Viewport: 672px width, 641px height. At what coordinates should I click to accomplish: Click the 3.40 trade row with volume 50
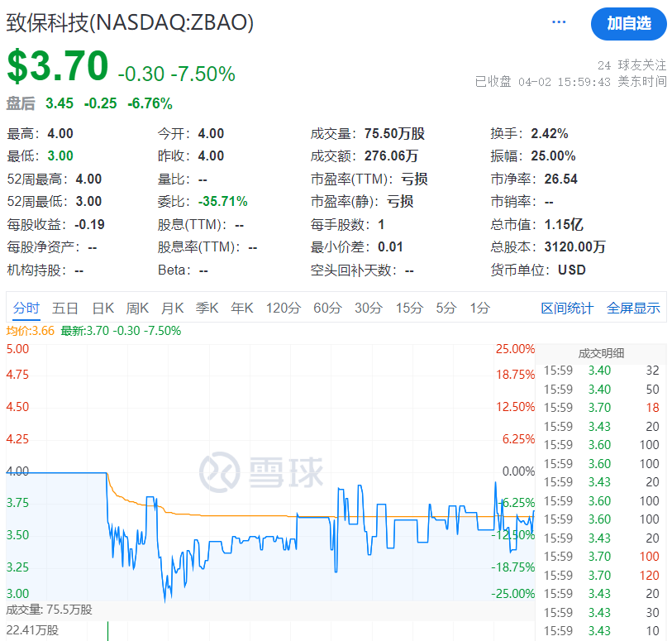click(601, 390)
